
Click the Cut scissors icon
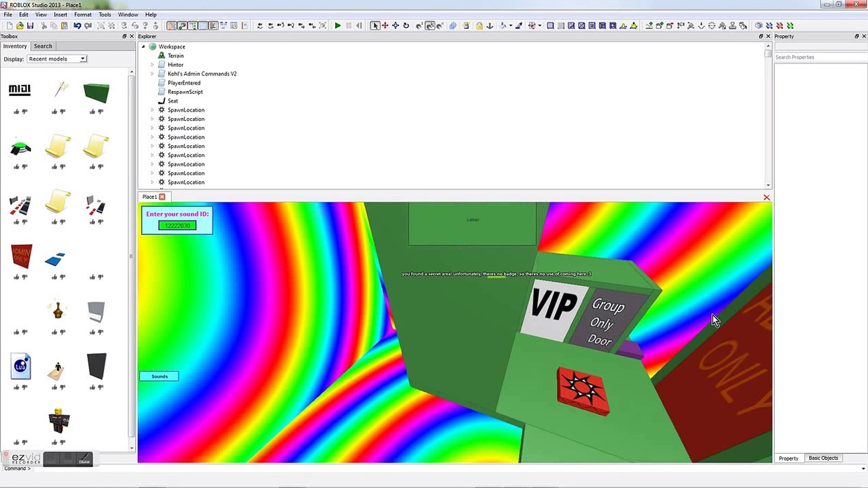[x=44, y=26]
